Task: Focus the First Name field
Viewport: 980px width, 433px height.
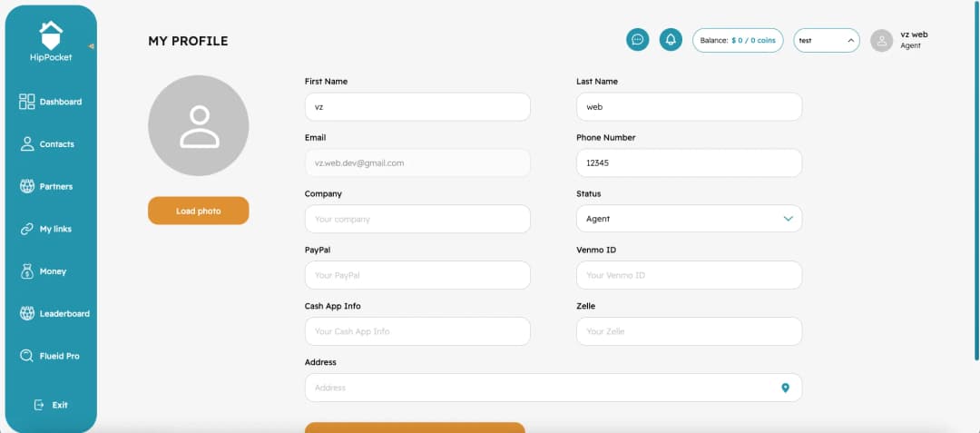Action: 417,107
